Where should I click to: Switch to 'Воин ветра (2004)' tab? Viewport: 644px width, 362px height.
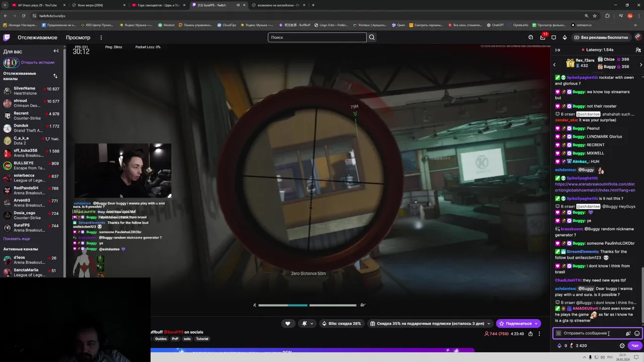pyautogui.click(x=97, y=5)
